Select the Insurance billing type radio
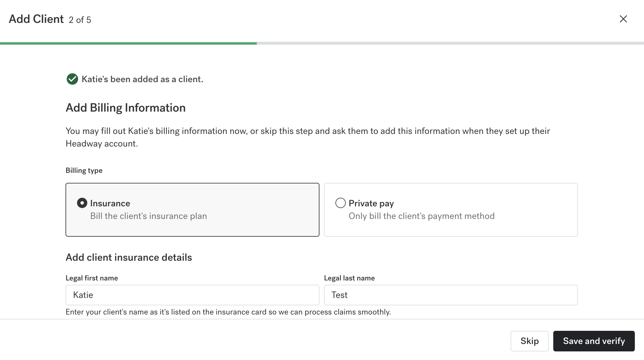 click(x=82, y=203)
